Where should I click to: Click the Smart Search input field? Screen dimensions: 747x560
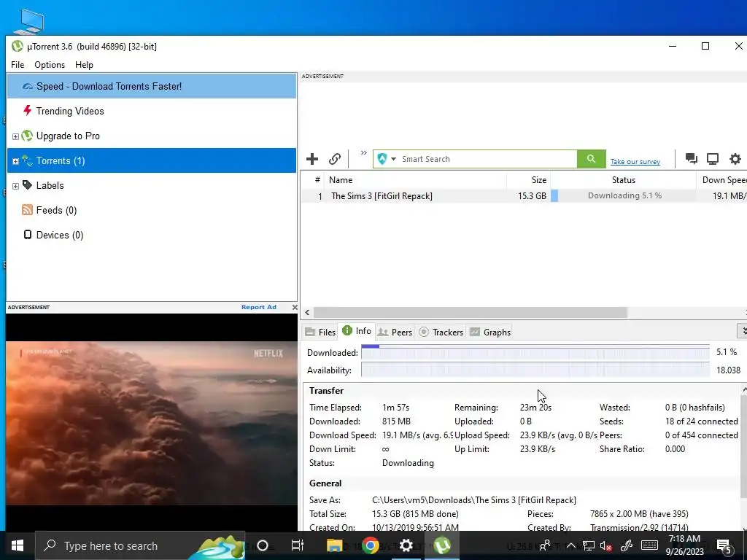click(488, 159)
